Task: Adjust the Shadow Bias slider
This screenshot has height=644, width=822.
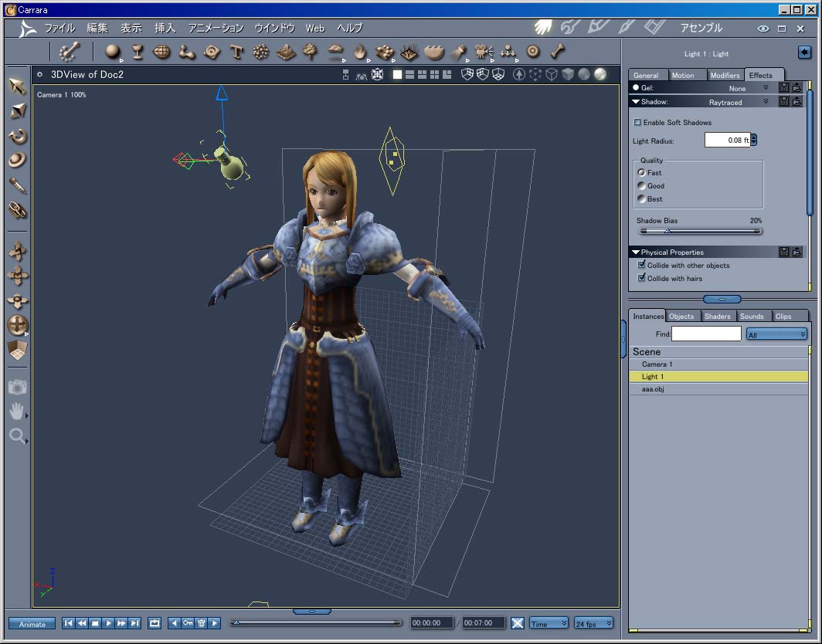Action: coord(700,231)
